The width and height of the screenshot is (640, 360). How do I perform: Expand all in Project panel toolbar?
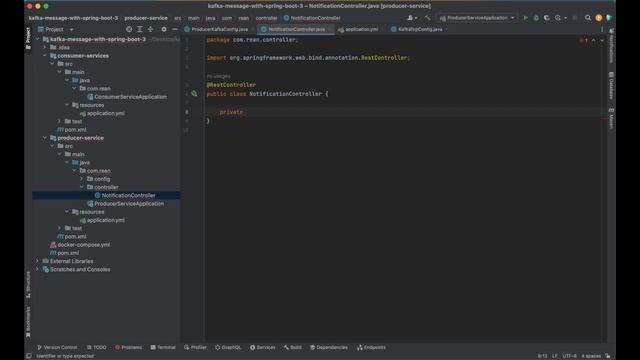point(140,29)
